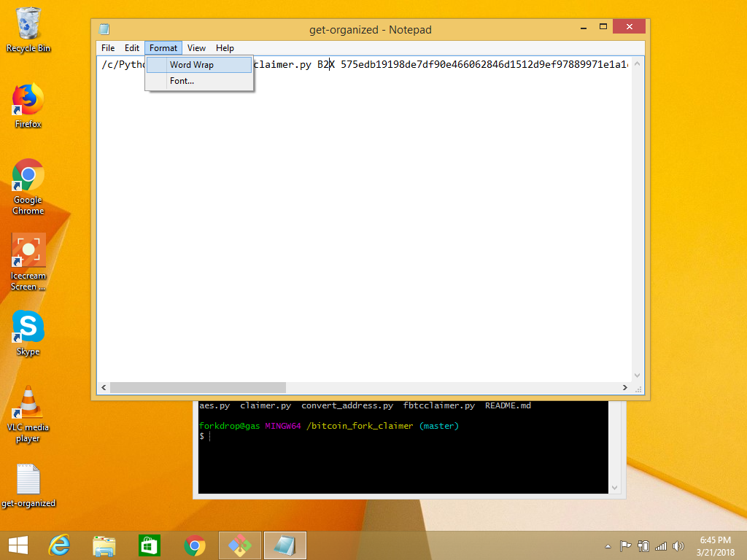Toggle Word Wrap in Format menu
The height and width of the screenshot is (560, 747).
192,65
